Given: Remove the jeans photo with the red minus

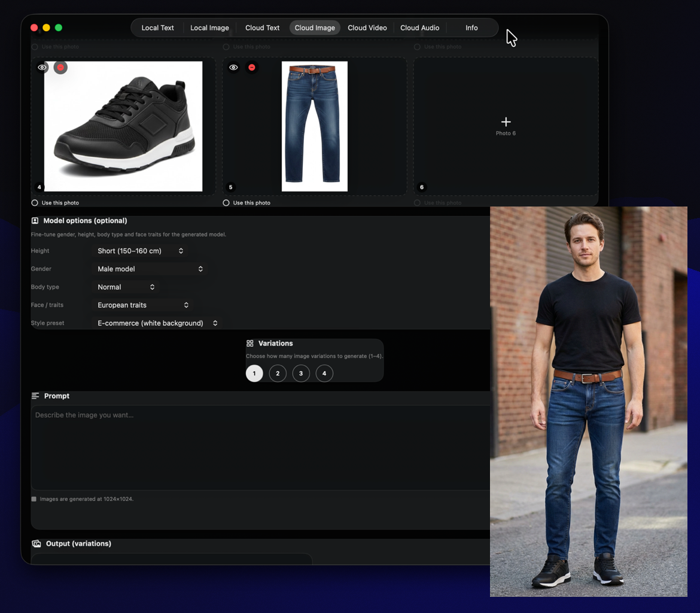Looking at the screenshot, I should [x=252, y=68].
